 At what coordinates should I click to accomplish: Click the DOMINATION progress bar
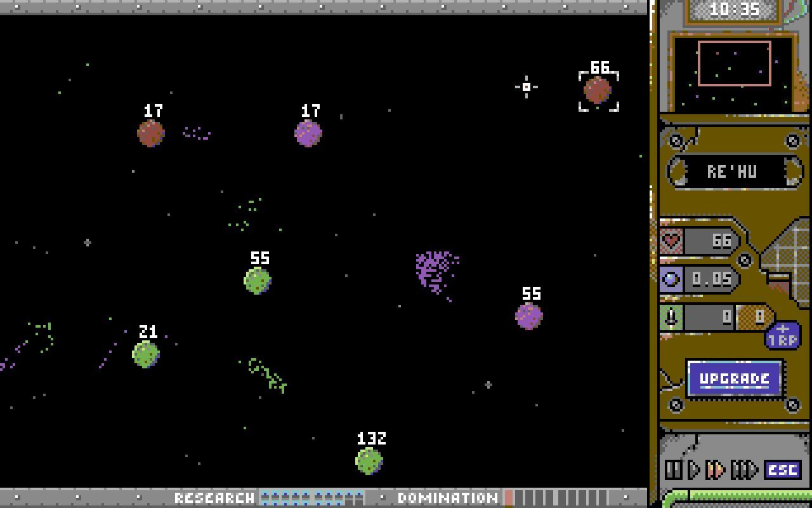(x=556, y=497)
